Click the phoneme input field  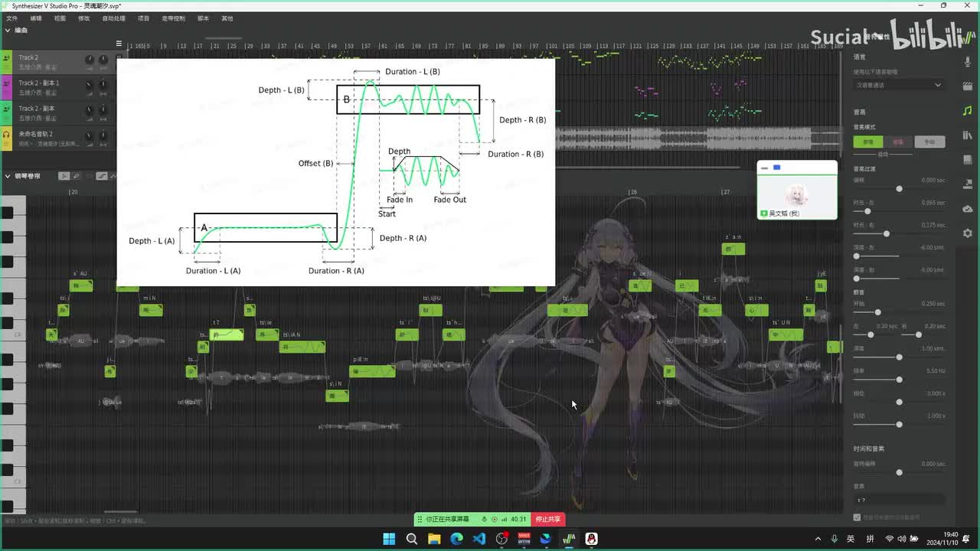[x=899, y=500]
